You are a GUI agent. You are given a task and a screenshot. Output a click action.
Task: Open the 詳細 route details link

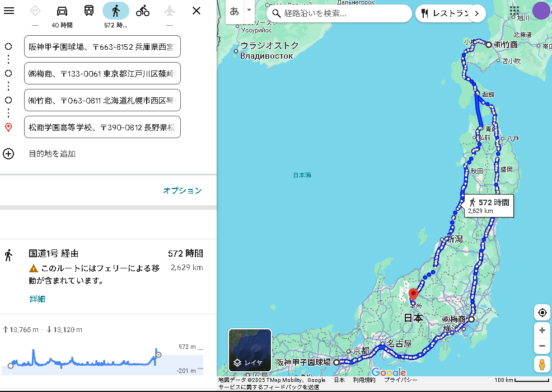38,299
